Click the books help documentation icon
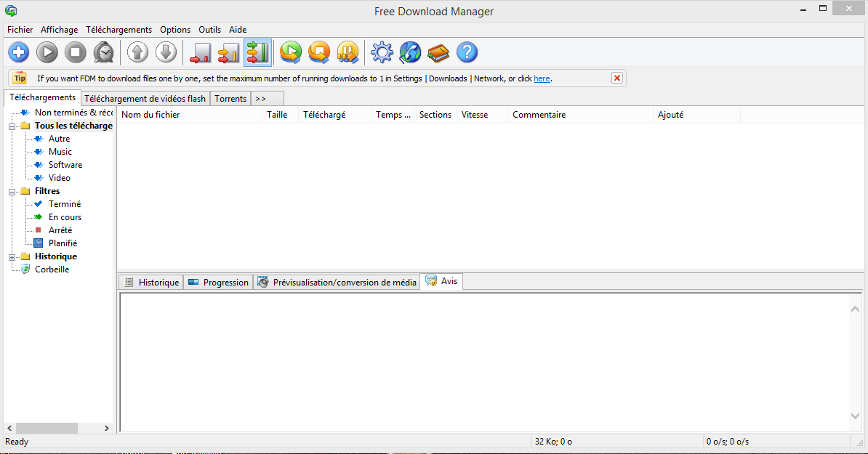 pyautogui.click(x=438, y=52)
